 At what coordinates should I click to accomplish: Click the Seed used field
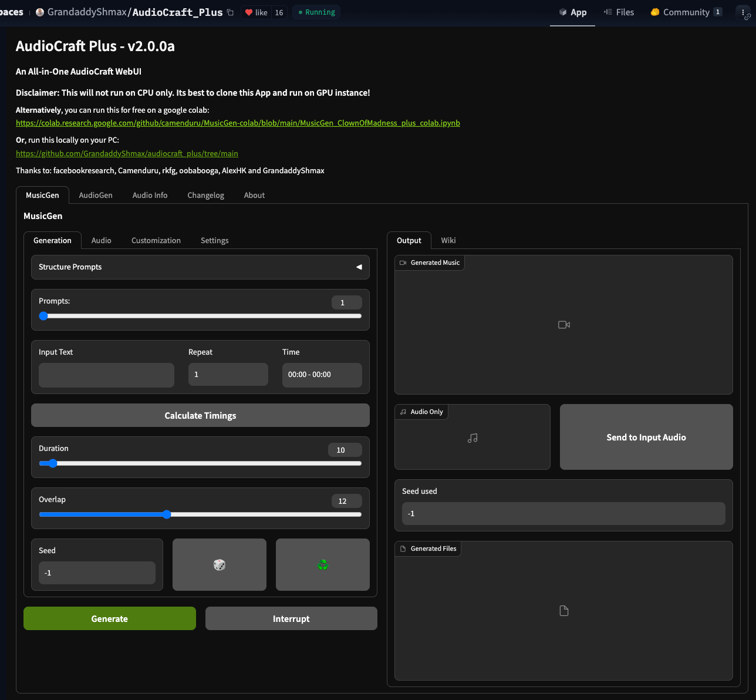pyautogui.click(x=563, y=513)
